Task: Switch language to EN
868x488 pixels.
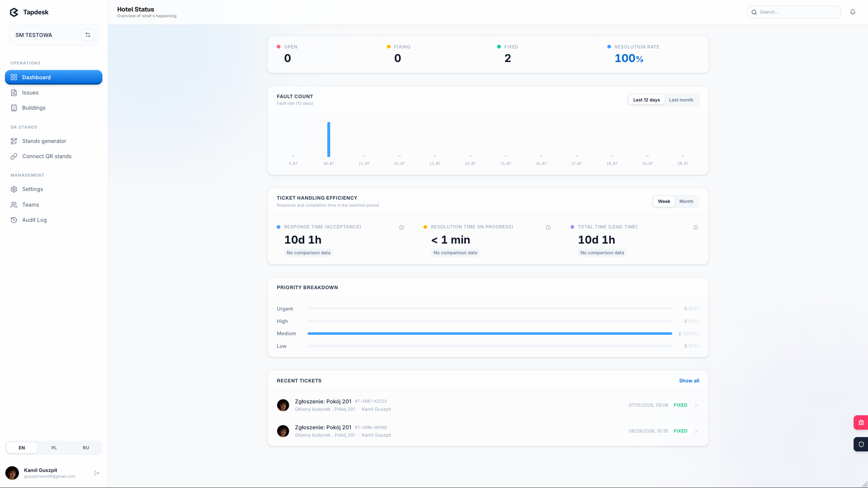Action: click(x=22, y=448)
